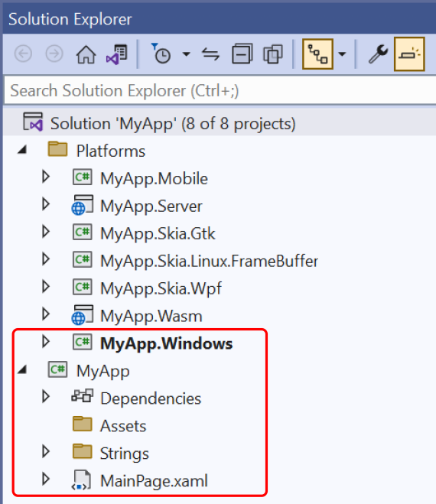Collapse the MyApp project node
Image resolution: width=436 pixels, height=504 pixels.
coord(22,369)
